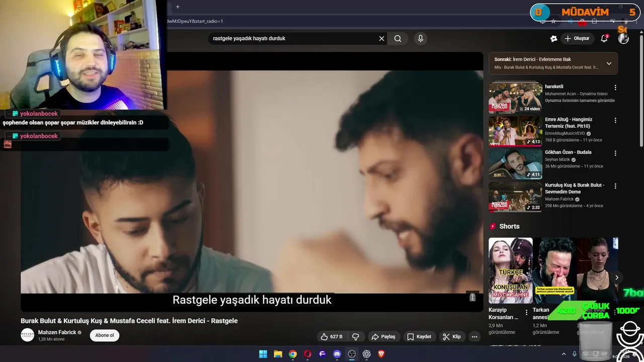The width and height of the screenshot is (644, 362).
Task: Open options for Sevmedim Deme video
Action: click(615, 186)
